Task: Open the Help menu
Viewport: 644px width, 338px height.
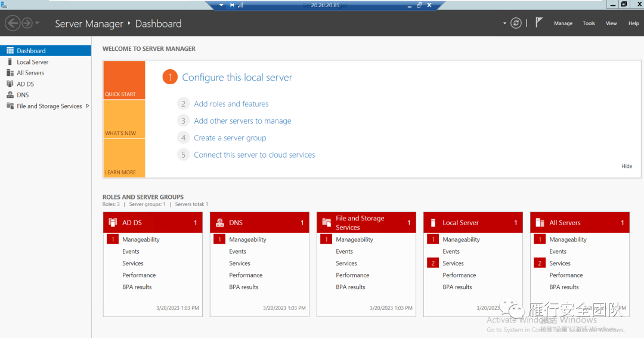Action: click(633, 23)
